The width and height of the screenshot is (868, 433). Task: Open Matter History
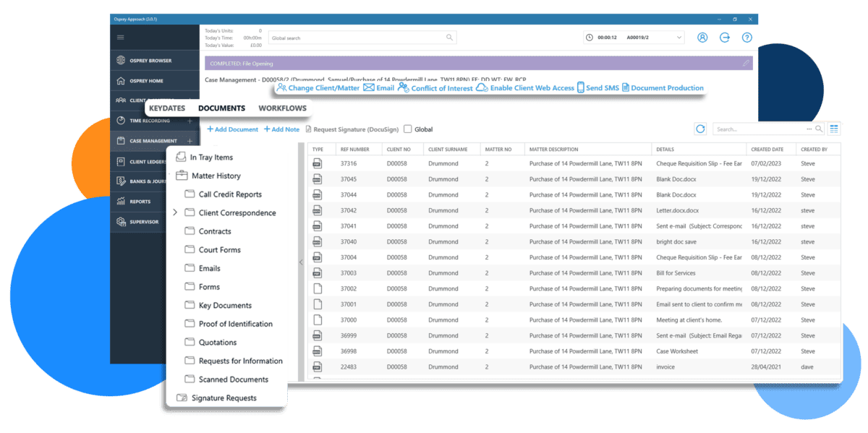217,175
